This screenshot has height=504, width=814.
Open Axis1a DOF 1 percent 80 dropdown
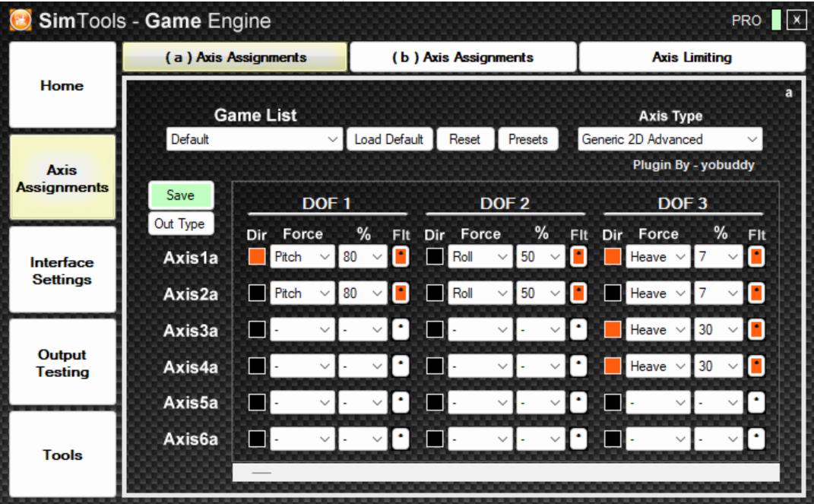pos(363,256)
